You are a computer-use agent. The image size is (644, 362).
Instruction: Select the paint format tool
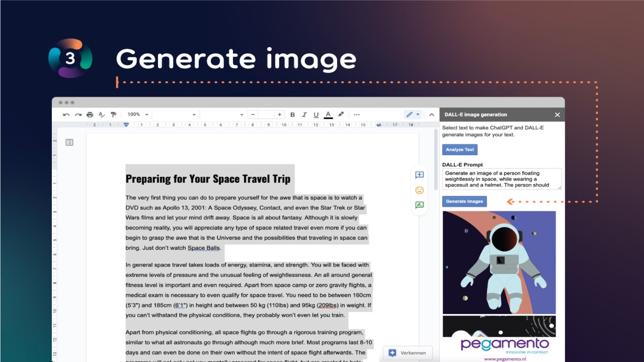113,115
